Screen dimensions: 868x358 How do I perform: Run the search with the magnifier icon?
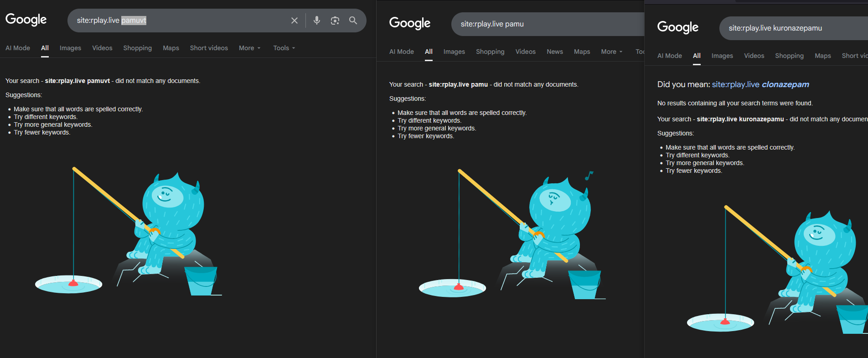[x=353, y=21]
